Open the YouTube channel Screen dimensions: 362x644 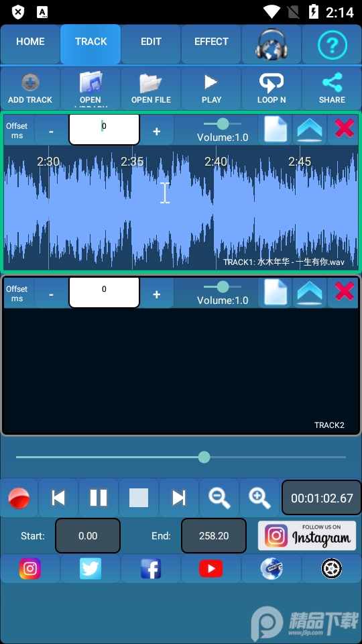coord(211,568)
